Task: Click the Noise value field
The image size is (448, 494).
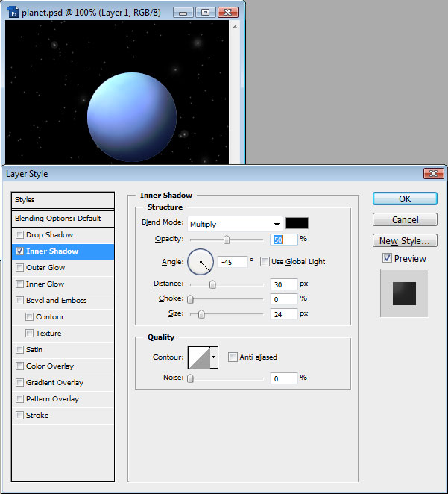Action: (284, 378)
